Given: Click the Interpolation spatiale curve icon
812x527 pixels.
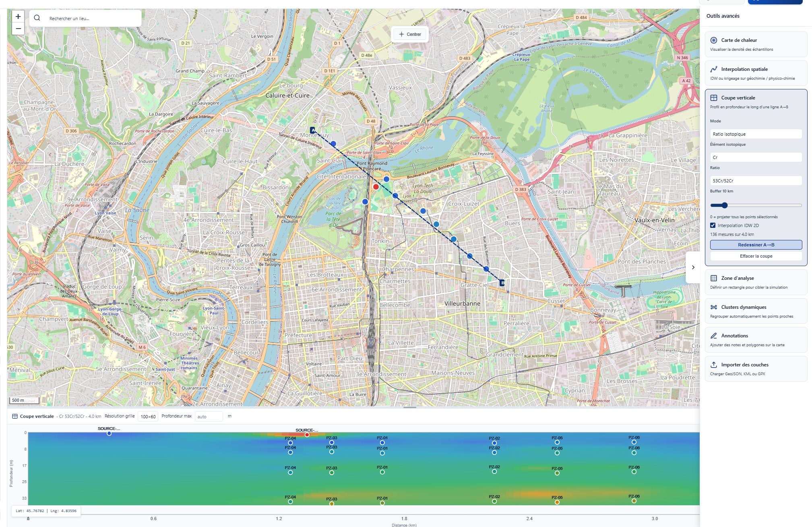Looking at the screenshot, I should click(714, 69).
